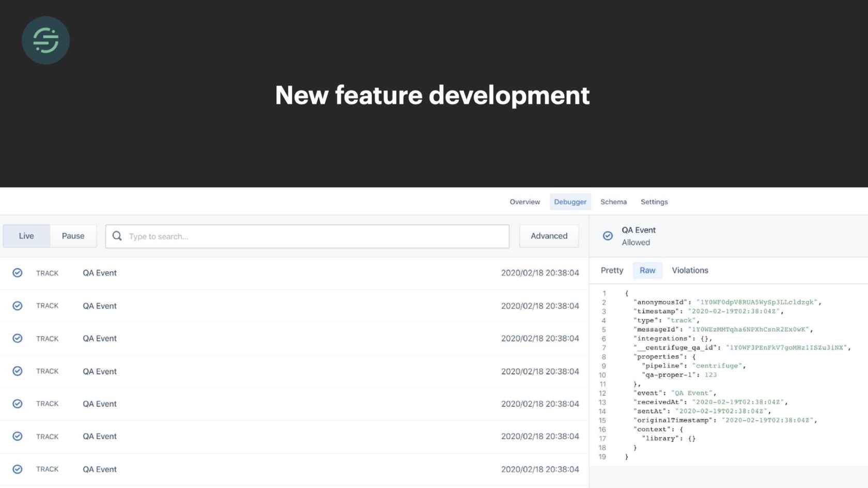This screenshot has height=488, width=868.
Task: Switch to the Schema tab
Action: [x=613, y=202]
